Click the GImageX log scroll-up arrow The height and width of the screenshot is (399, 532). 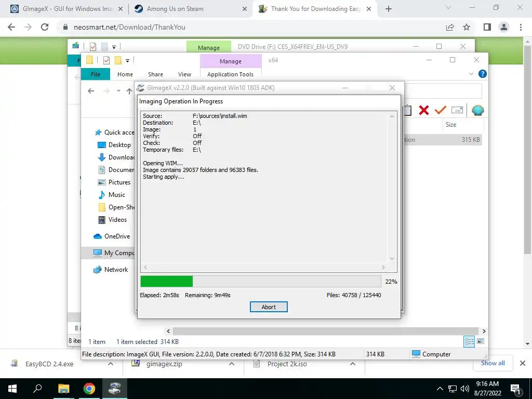pos(392,116)
